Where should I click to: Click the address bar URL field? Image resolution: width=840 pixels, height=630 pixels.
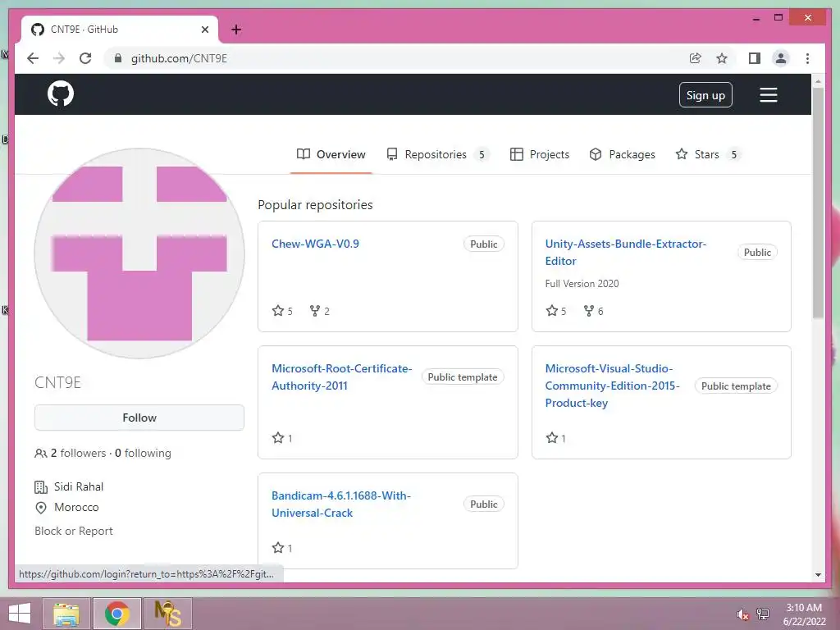point(396,58)
